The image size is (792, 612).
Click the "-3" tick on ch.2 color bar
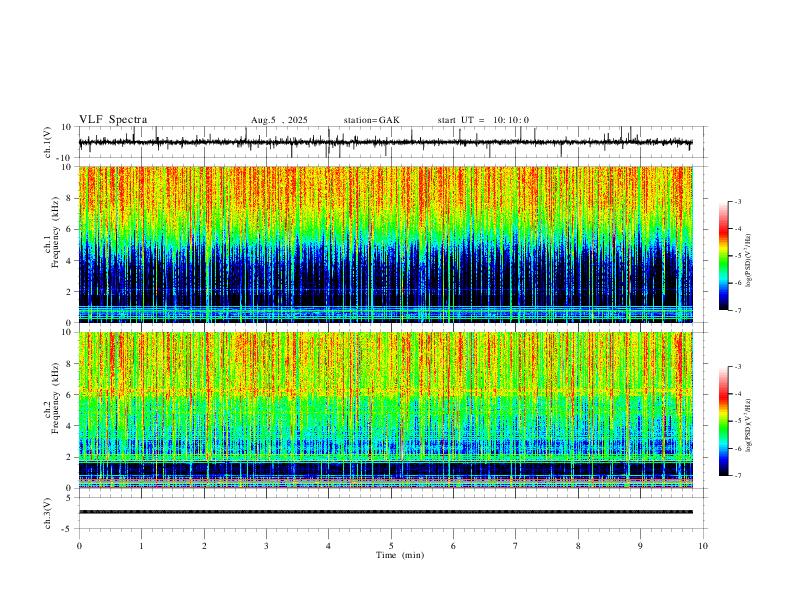[737, 367]
